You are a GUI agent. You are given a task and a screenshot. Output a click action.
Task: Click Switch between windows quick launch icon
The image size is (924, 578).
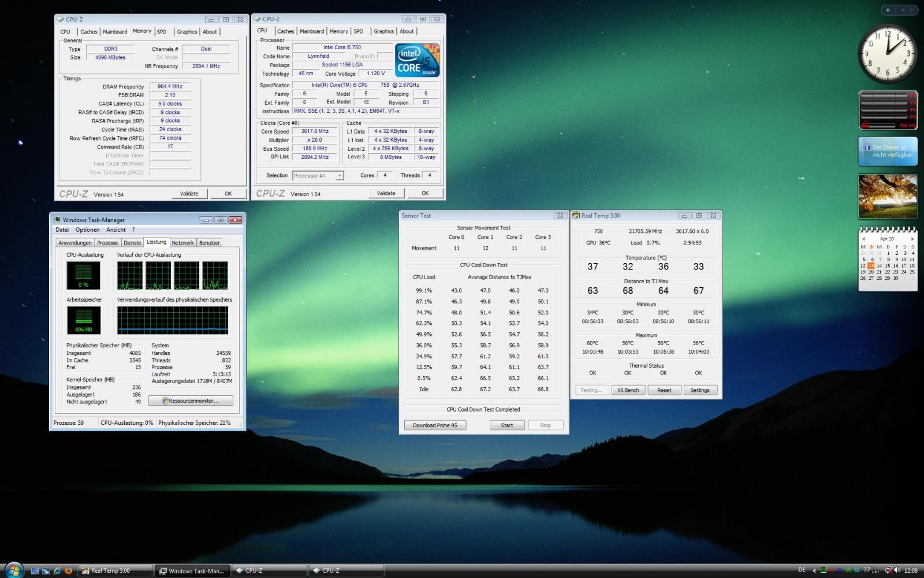point(46,570)
